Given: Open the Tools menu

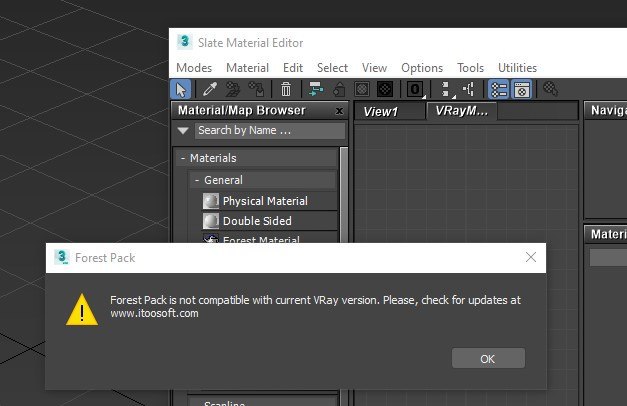Looking at the screenshot, I should coord(470,68).
